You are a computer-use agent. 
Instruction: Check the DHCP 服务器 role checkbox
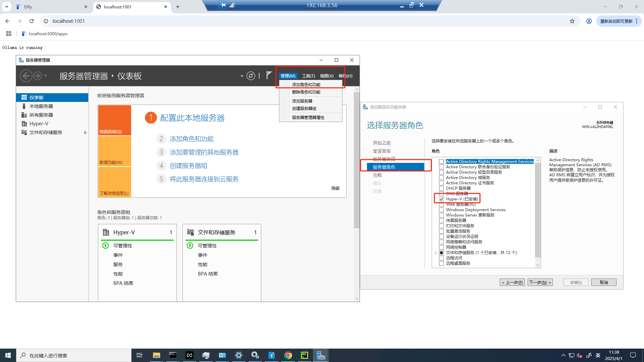tap(441, 188)
